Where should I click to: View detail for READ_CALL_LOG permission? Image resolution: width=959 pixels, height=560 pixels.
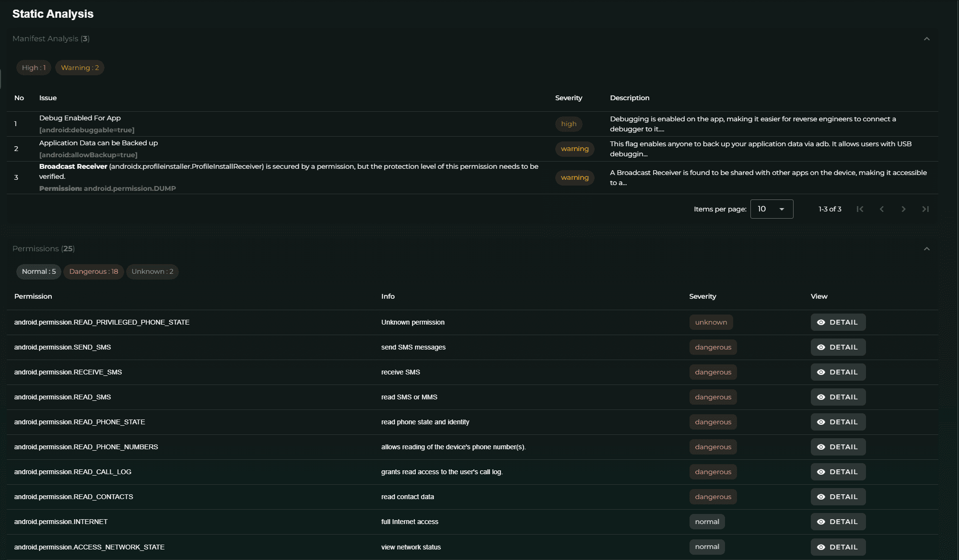pyautogui.click(x=838, y=472)
